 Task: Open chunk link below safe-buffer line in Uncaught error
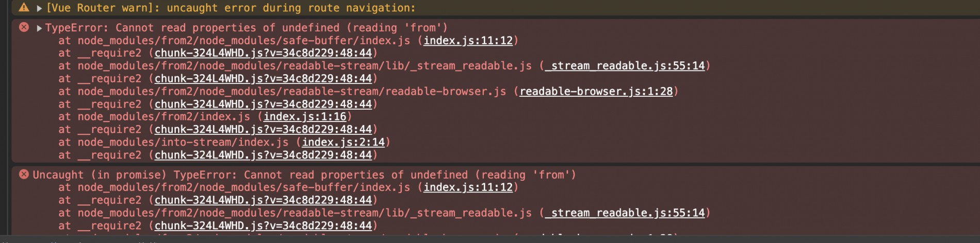263,200
